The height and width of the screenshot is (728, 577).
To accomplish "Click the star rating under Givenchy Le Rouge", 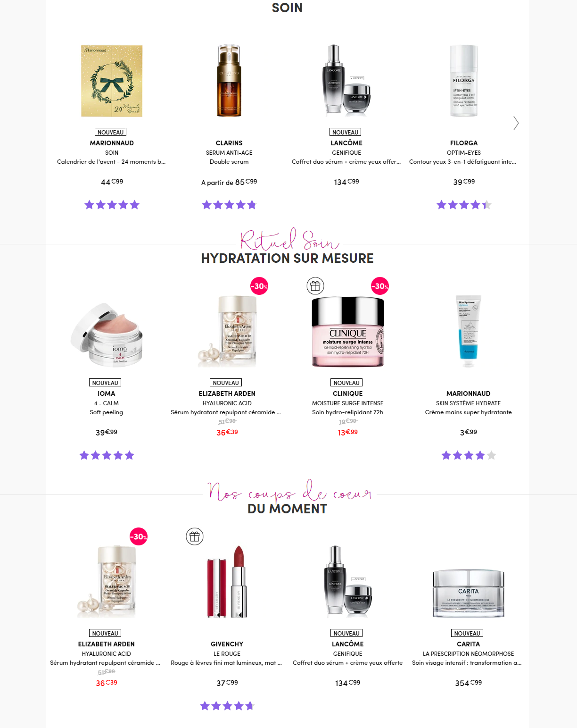I will [227, 706].
